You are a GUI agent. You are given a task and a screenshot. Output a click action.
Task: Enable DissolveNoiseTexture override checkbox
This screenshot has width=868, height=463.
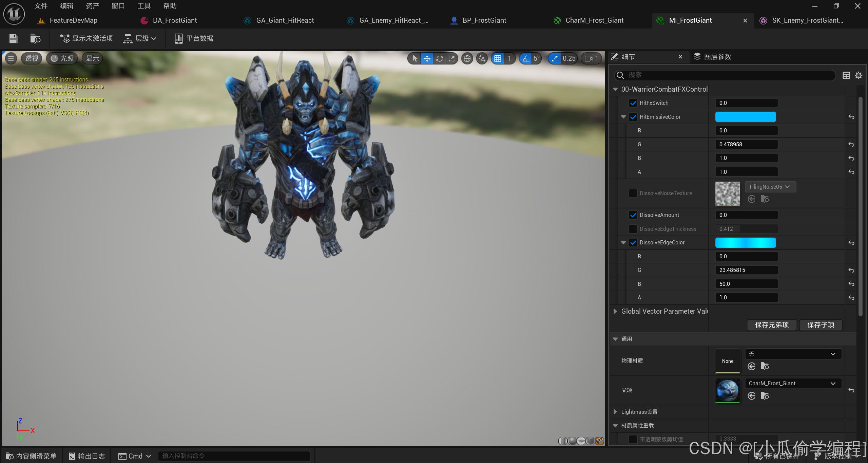click(x=633, y=193)
